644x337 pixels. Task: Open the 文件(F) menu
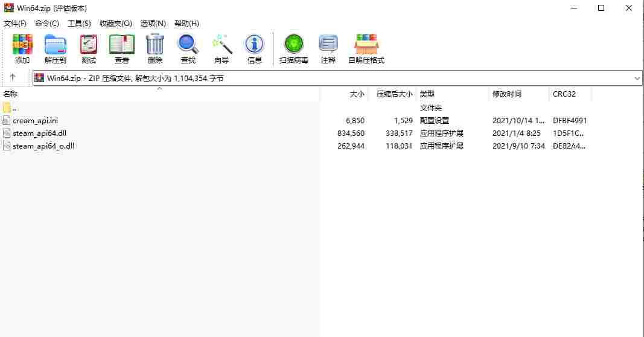click(x=14, y=24)
